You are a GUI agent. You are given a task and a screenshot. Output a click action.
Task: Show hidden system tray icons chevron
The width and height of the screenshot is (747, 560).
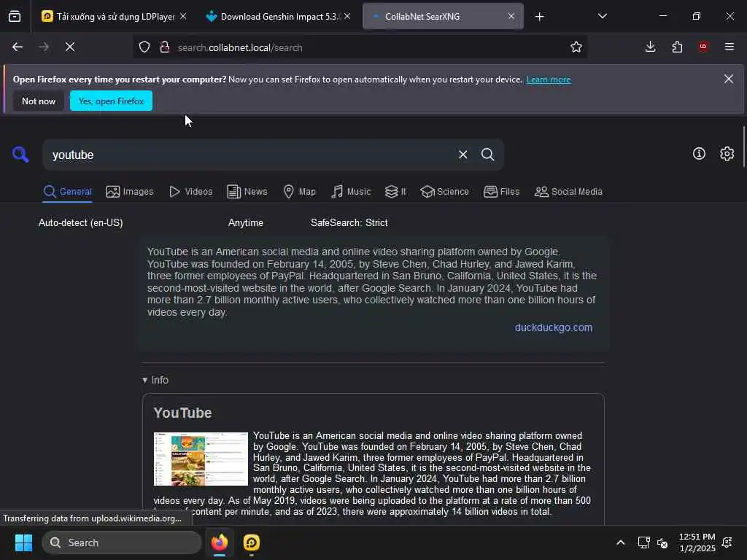[x=620, y=542]
